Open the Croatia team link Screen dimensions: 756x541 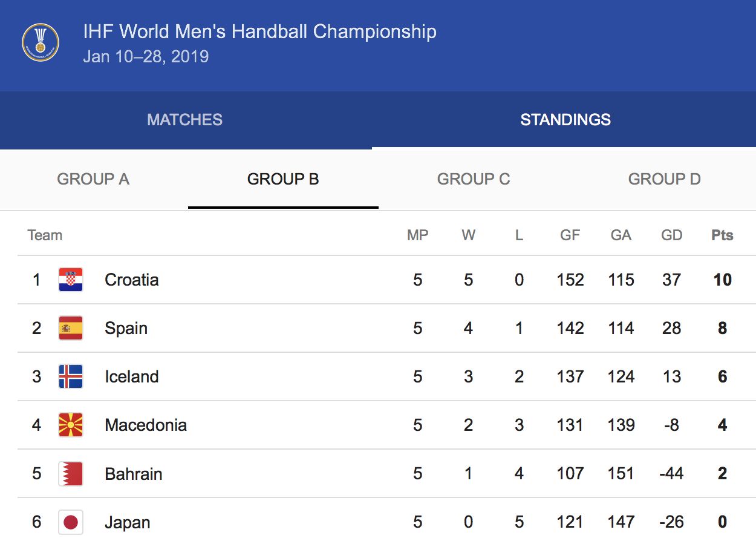(132, 280)
